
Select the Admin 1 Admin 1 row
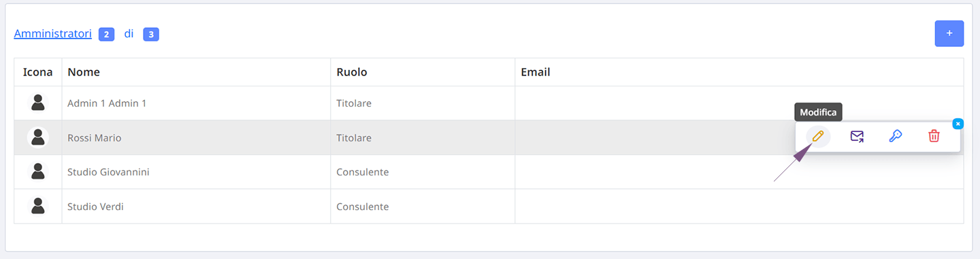(489, 103)
